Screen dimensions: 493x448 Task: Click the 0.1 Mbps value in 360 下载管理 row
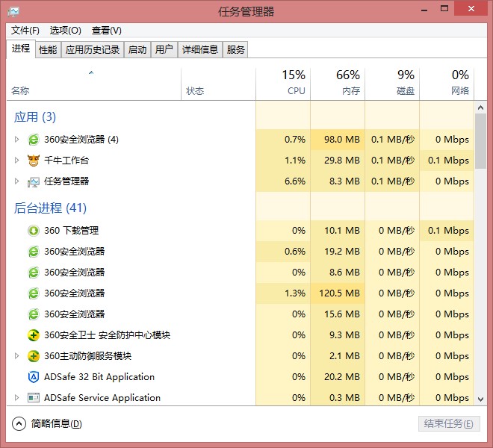pyautogui.click(x=448, y=231)
